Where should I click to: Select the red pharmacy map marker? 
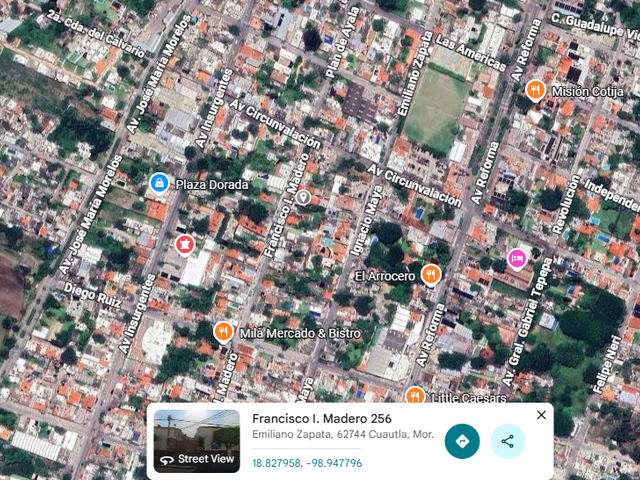(184, 245)
